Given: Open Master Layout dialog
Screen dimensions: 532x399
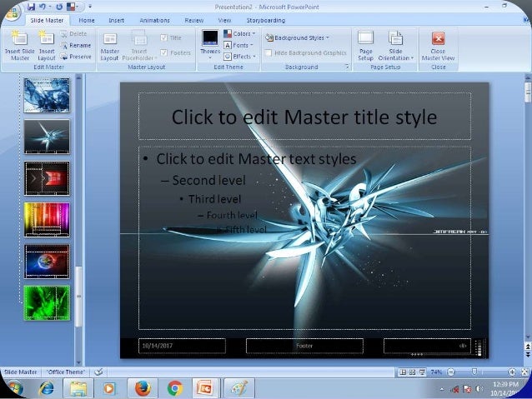Looking at the screenshot, I should (109, 47).
